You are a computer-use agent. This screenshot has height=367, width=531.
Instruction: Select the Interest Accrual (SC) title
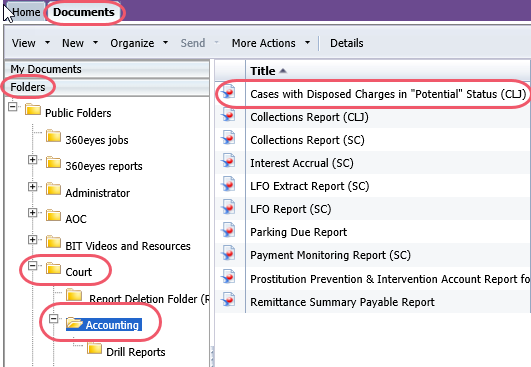click(302, 163)
